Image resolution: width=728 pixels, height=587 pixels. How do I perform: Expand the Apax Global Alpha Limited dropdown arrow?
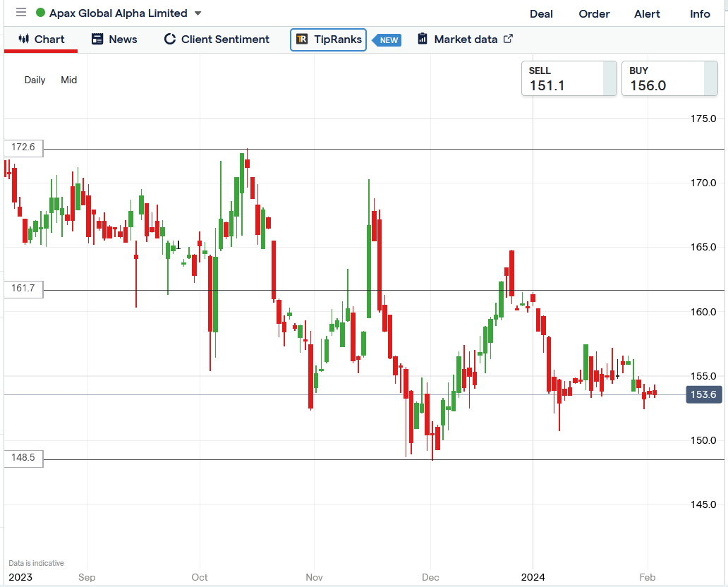(198, 13)
